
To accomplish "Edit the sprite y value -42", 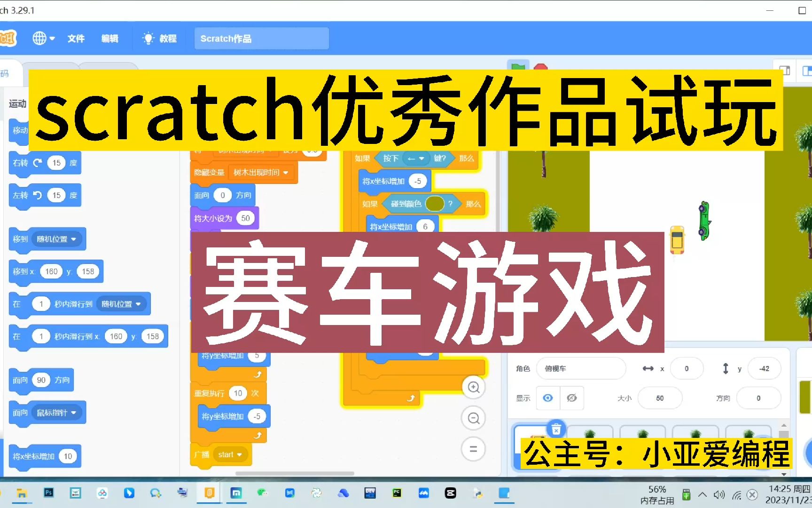I will 764,368.
